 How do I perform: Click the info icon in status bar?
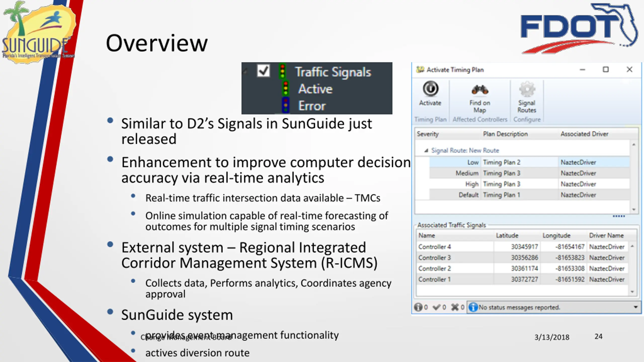coord(473,307)
